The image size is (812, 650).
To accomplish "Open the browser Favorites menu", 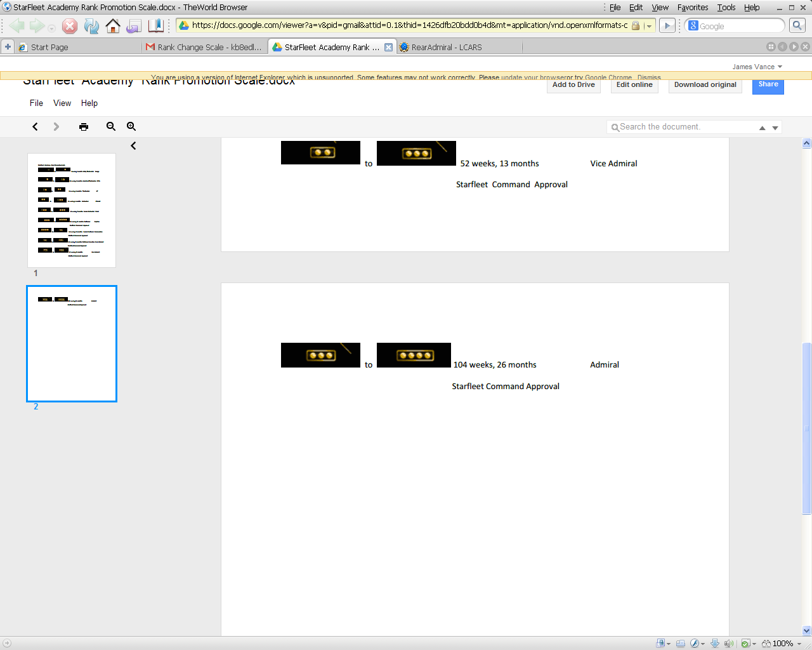I will [693, 8].
